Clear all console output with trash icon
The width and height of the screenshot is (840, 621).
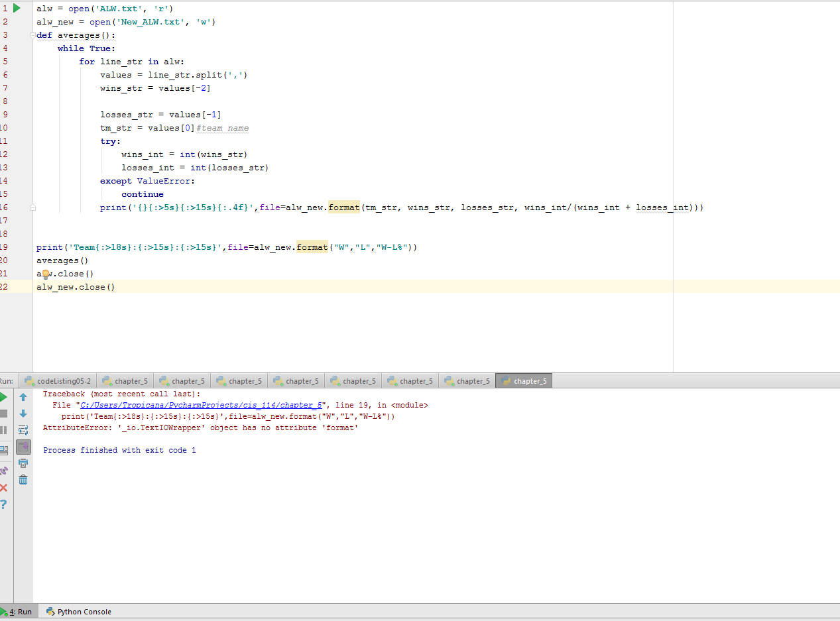[23, 480]
